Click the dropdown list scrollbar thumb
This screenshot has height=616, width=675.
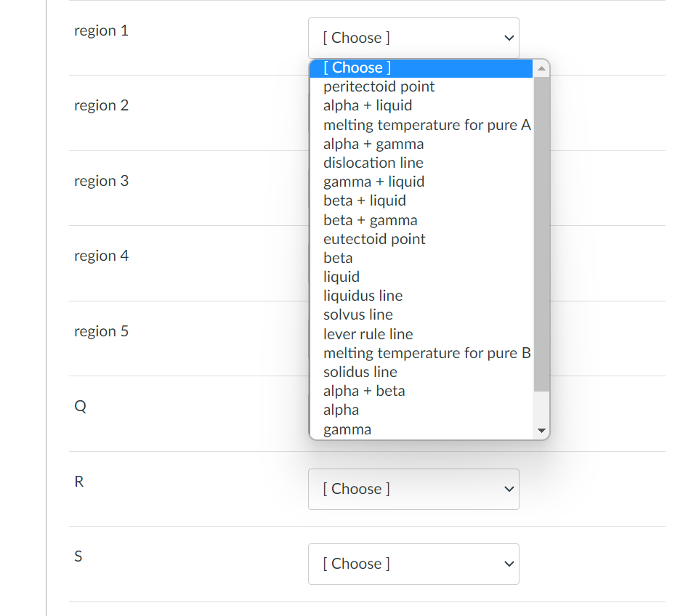[x=541, y=234]
